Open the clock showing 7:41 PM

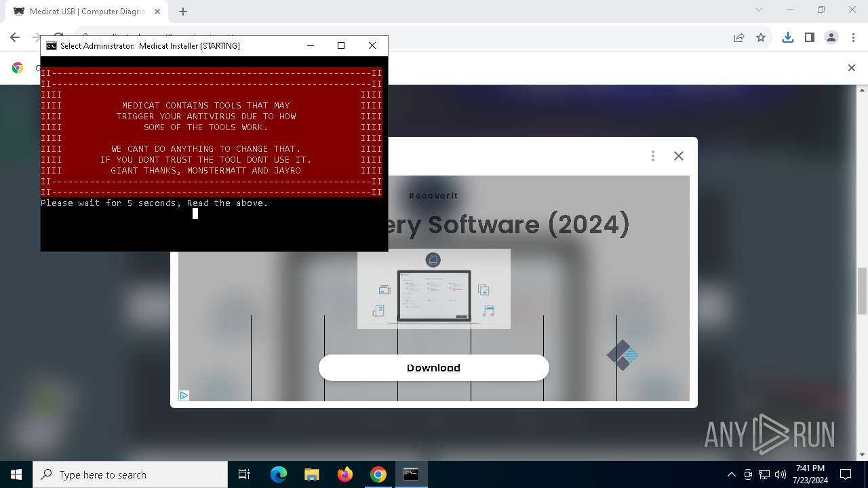(810, 474)
